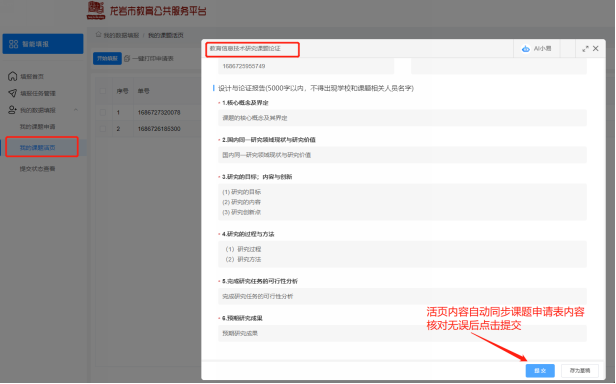Click the 存为草稿 save draft button
Viewport: 616px width, 384px height.
pyautogui.click(x=580, y=371)
